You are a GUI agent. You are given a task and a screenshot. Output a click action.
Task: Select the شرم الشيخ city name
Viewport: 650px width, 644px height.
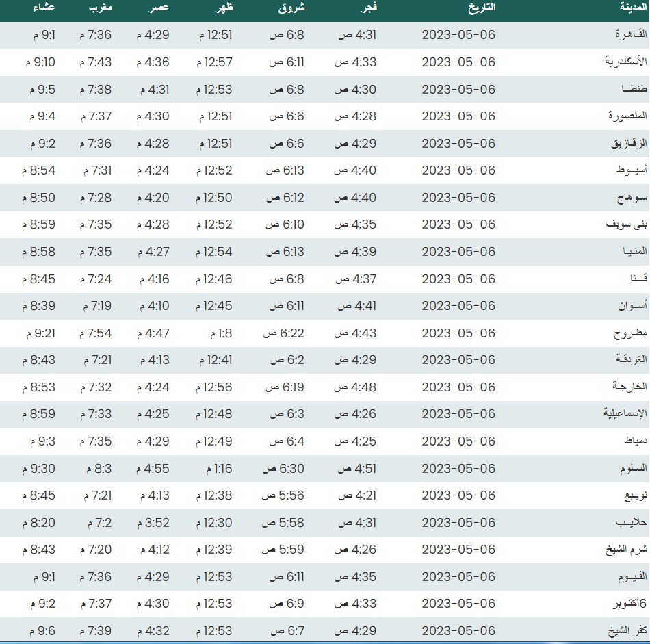(x=621, y=551)
